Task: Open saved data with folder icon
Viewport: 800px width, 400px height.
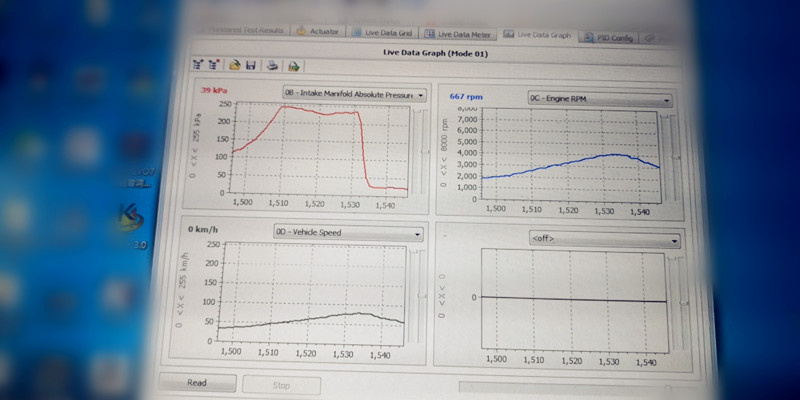Action: click(235, 65)
